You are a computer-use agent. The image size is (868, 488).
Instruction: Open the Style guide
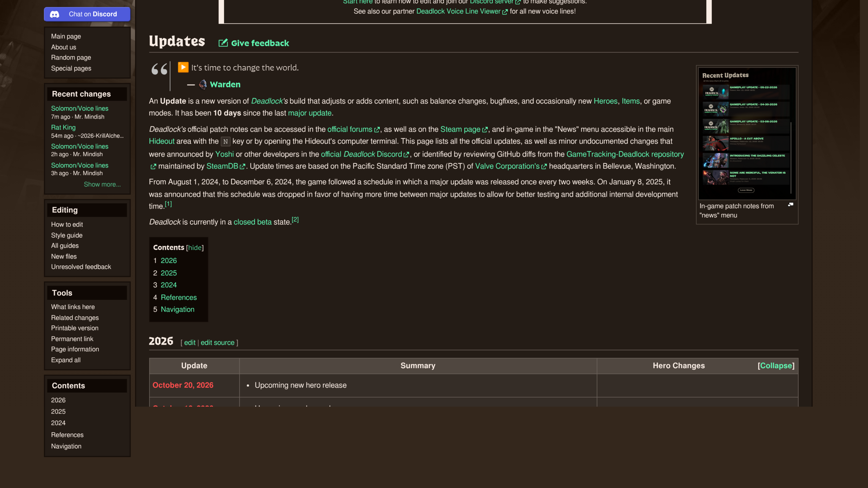[67, 235]
